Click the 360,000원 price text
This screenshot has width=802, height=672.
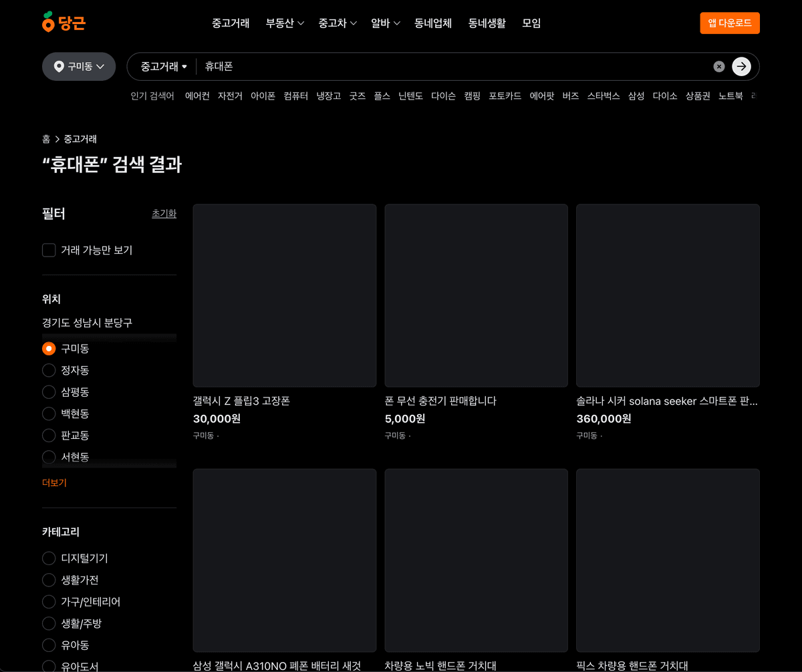click(x=604, y=419)
